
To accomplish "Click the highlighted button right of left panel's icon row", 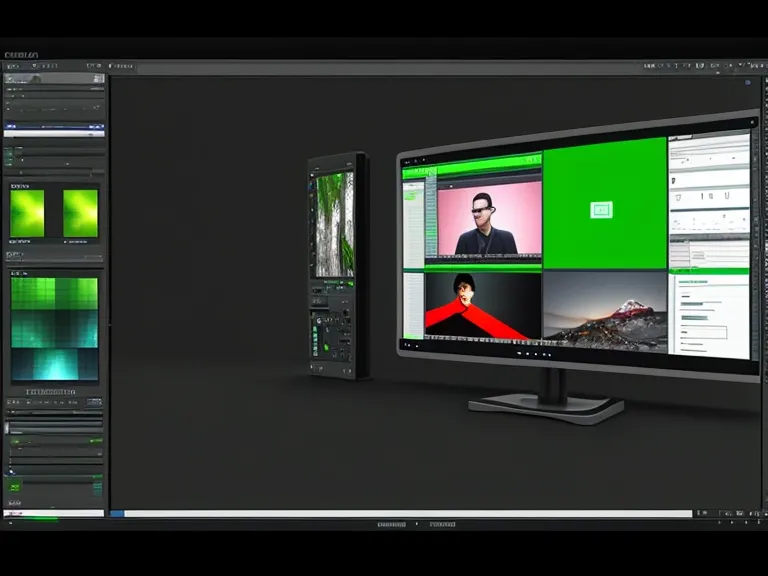I will point(94,403).
